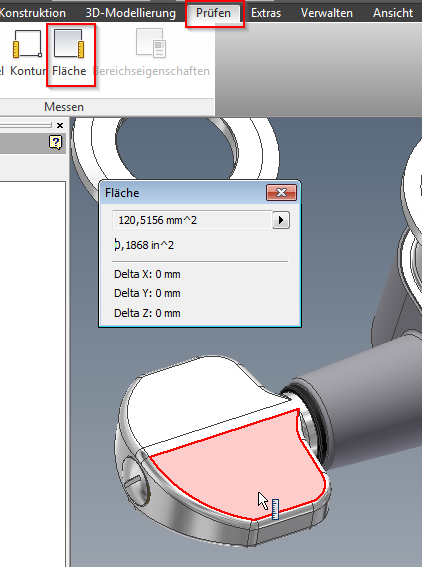The image size is (422, 567).
Task: Switch to the Extras tab
Action: [266, 13]
